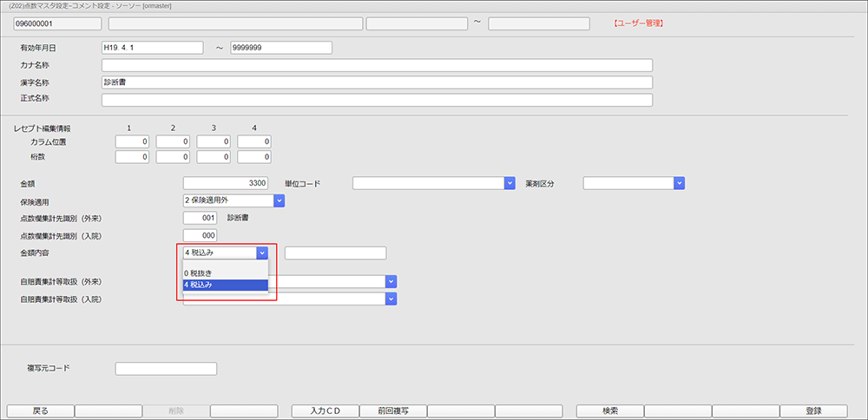Select '0 税抜き' from the open dropdown list
Screen dimensions: 868x420
point(225,272)
